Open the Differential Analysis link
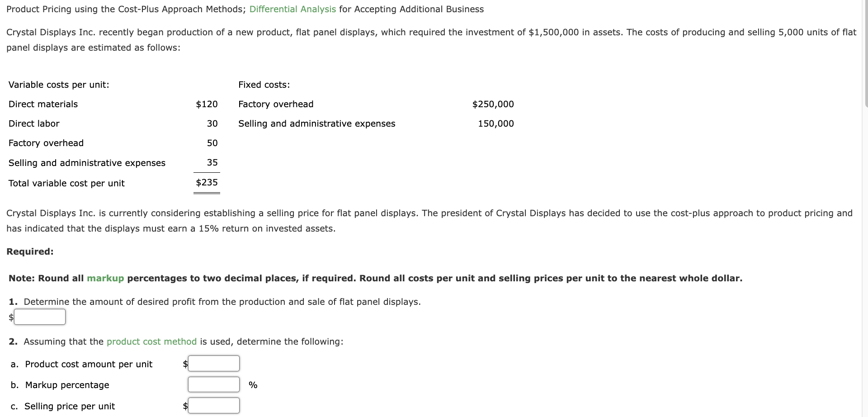 pos(292,9)
